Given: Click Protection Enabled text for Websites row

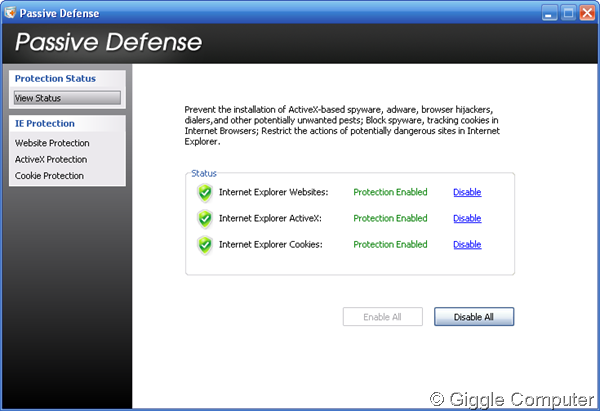Looking at the screenshot, I should pos(390,192).
